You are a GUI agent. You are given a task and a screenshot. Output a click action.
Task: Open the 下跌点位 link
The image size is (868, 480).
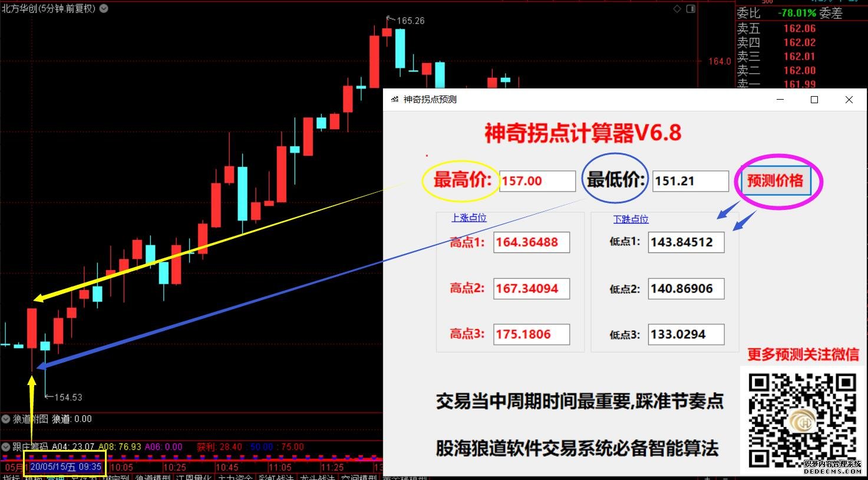pyautogui.click(x=631, y=219)
